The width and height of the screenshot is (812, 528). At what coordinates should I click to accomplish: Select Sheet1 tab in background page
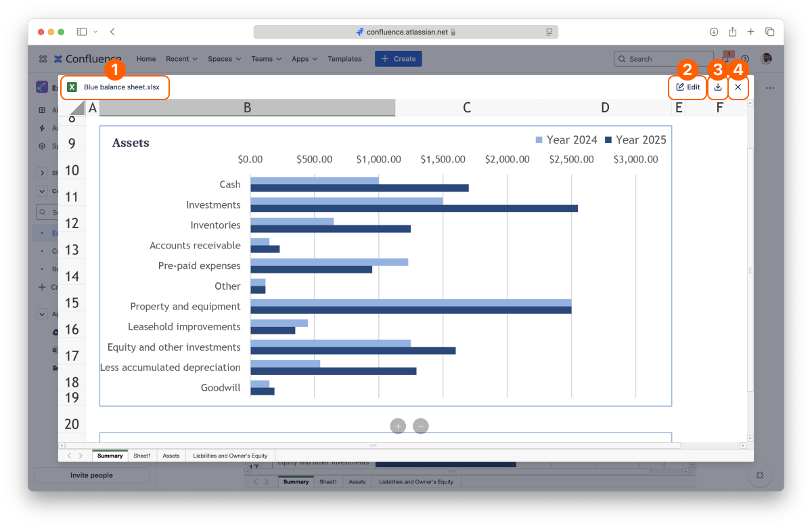pos(328,481)
